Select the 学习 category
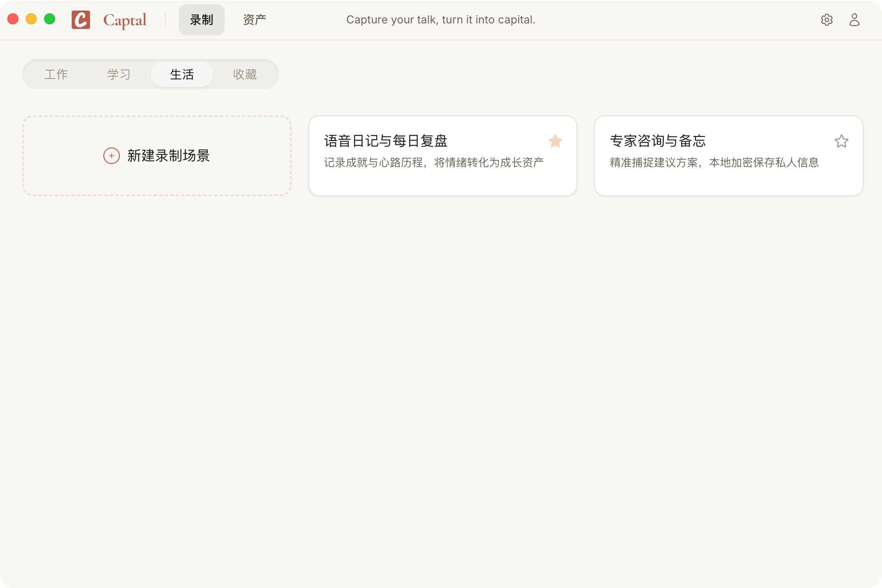The height and width of the screenshot is (588, 882). pos(119,74)
